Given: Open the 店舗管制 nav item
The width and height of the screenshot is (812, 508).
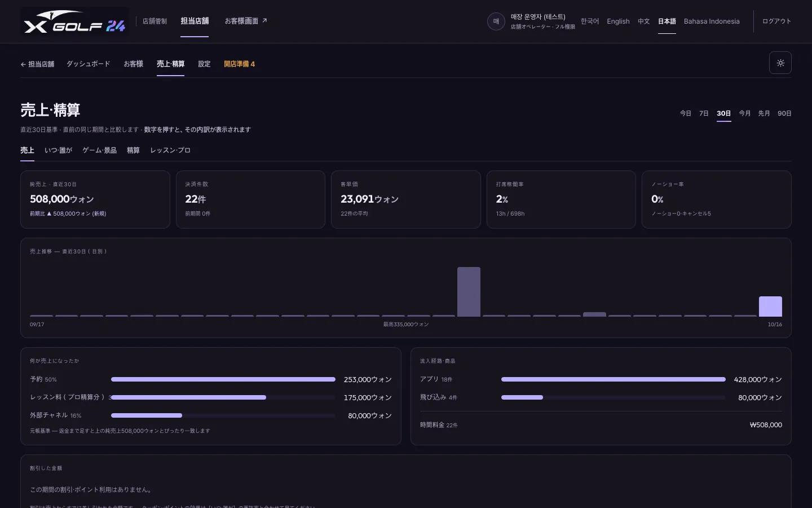Looking at the screenshot, I should (155, 21).
